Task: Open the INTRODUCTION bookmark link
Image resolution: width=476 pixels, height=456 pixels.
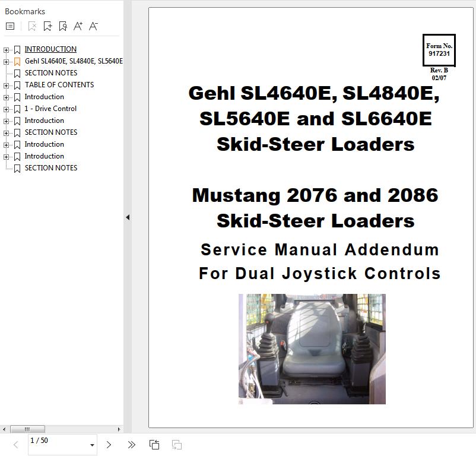Action: pyautogui.click(x=50, y=49)
